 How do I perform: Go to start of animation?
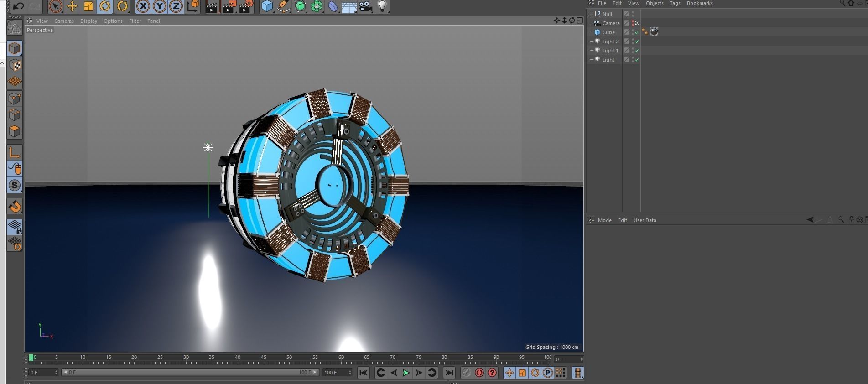pyautogui.click(x=363, y=373)
